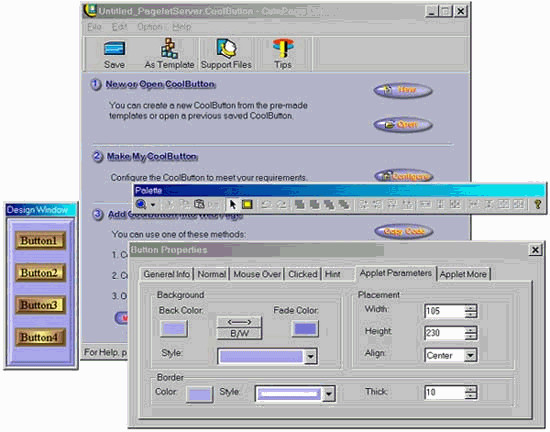
Task: Select the Applet Parameters tab
Action: tap(396, 273)
